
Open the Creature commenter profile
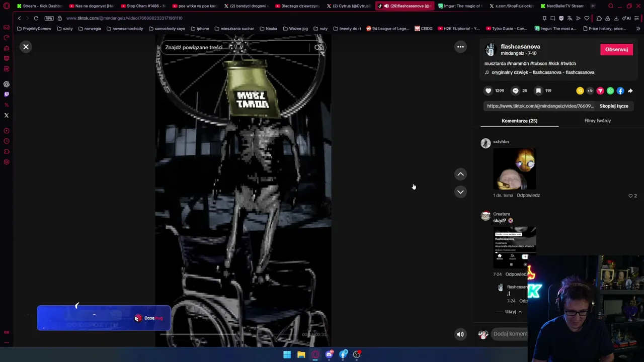pos(501,214)
